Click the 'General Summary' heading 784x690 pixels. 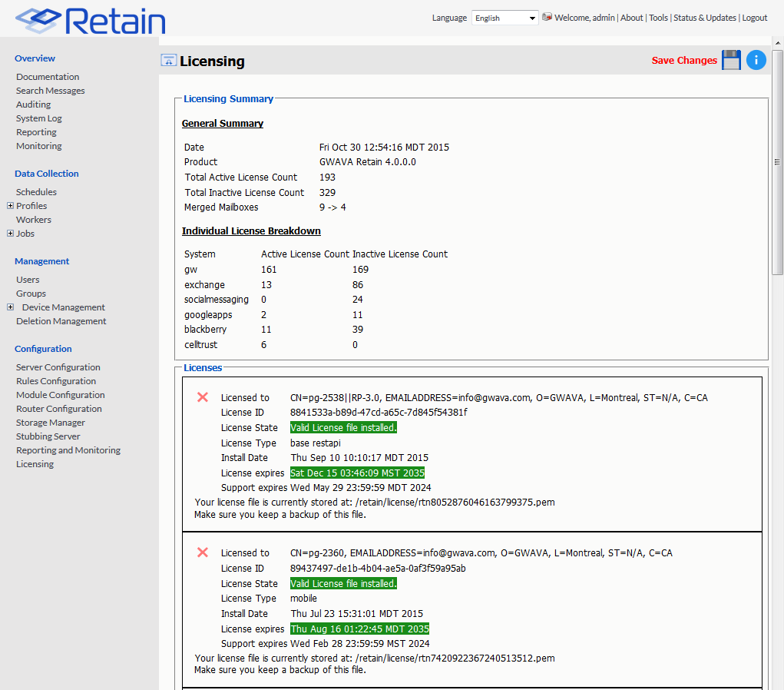[223, 124]
